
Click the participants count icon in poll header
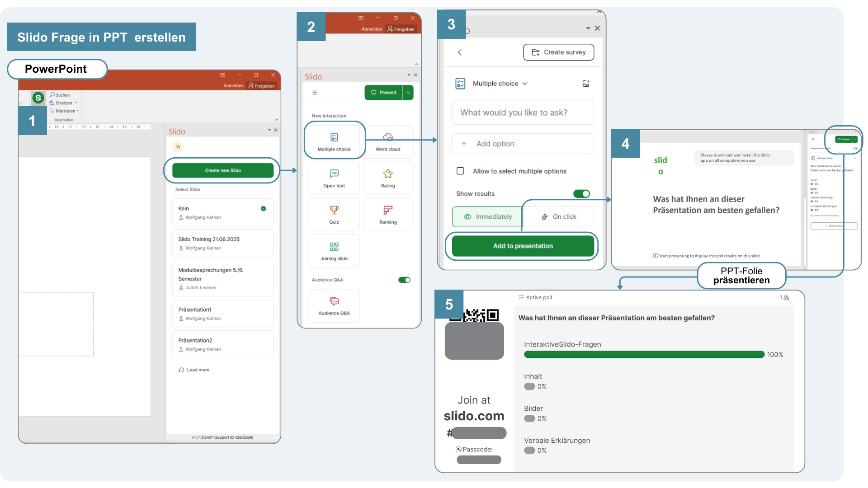pyautogui.click(x=786, y=298)
